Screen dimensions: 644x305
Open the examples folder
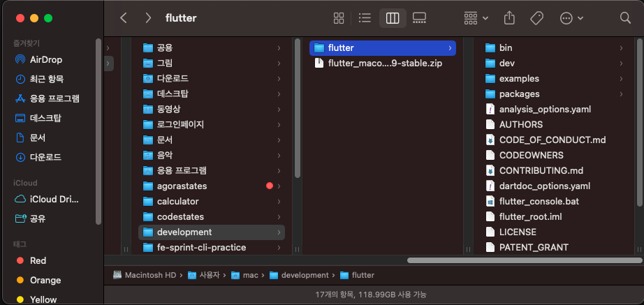tap(554, 78)
